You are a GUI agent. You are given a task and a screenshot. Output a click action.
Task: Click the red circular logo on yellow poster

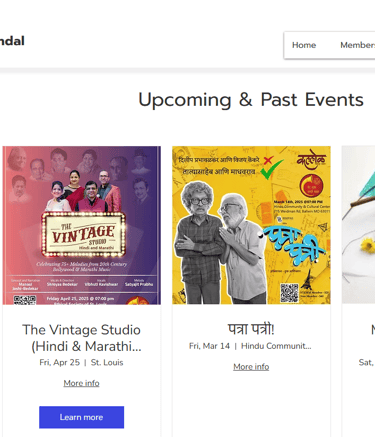click(x=311, y=186)
